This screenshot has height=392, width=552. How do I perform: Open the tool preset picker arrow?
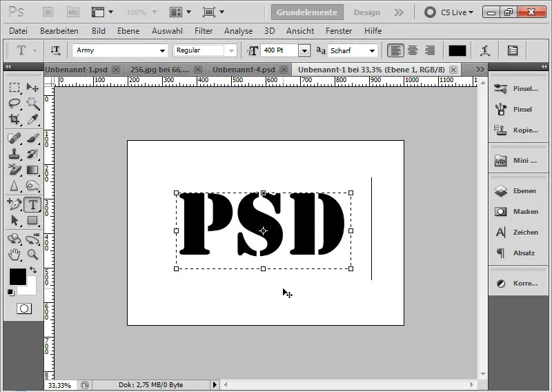[x=34, y=50]
